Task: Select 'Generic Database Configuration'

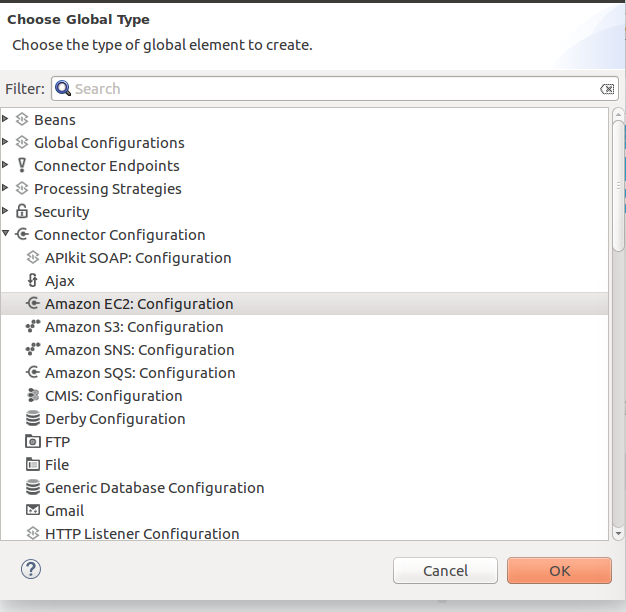Action: point(304,488)
